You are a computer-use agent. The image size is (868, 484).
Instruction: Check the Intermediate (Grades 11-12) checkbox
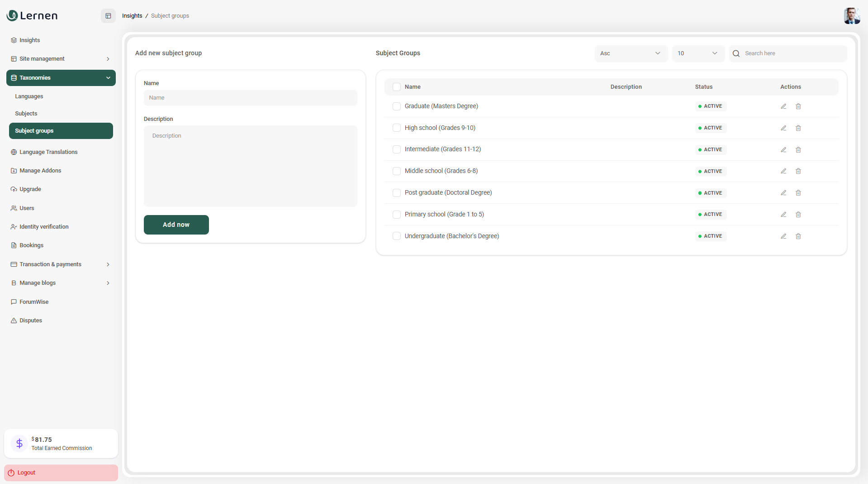click(x=397, y=149)
